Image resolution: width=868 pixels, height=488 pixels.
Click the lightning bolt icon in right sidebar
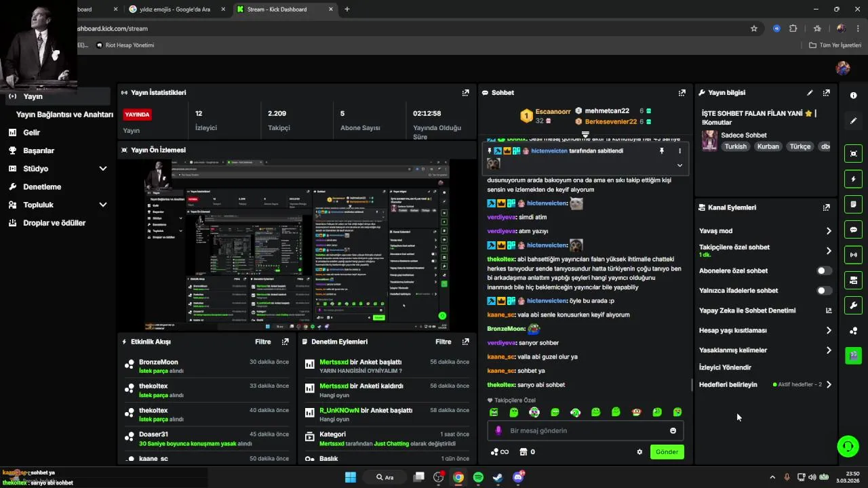pos(853,179)
